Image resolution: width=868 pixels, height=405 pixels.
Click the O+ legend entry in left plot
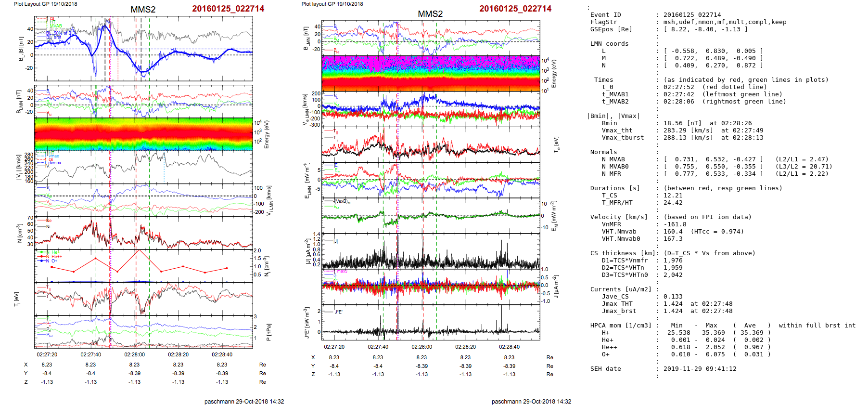point(54,261)
